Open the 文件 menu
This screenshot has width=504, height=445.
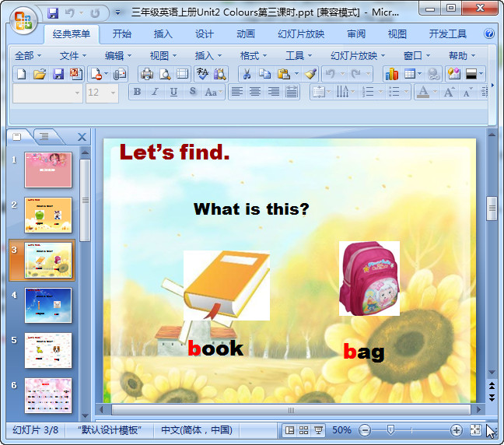coord(73,56)
